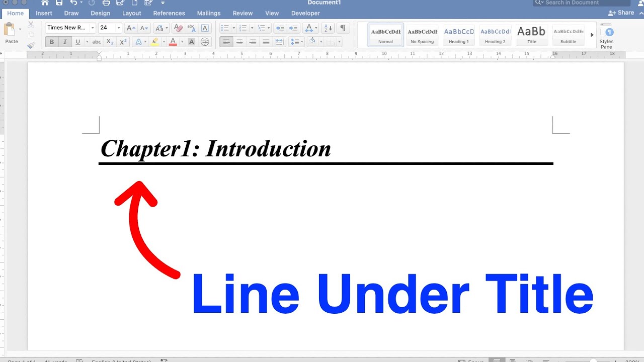
Task: Save the document with the floppy icon
Action: coord(59,3)
